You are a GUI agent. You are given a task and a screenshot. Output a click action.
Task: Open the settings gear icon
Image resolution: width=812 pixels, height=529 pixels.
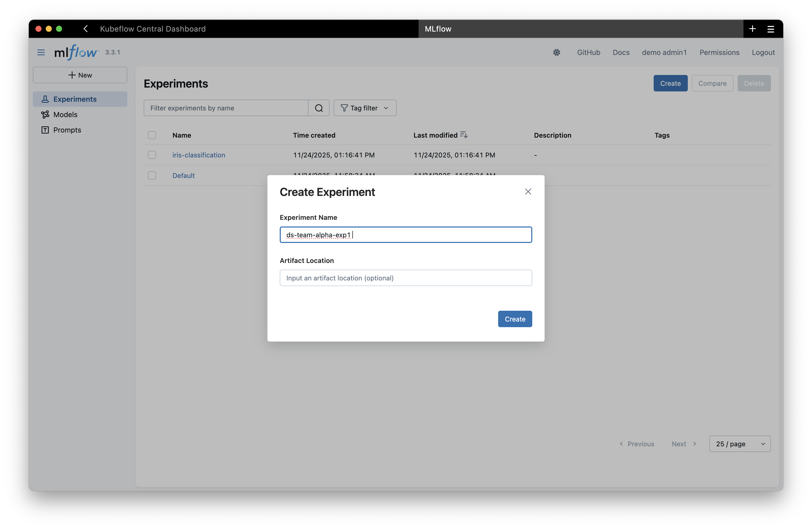coord(557,52)
